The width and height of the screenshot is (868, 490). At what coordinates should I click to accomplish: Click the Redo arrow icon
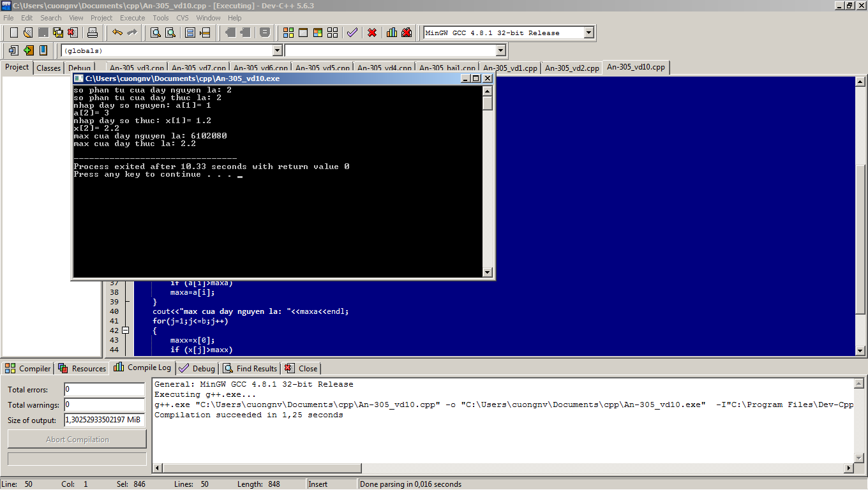click(x=132, y=33)
